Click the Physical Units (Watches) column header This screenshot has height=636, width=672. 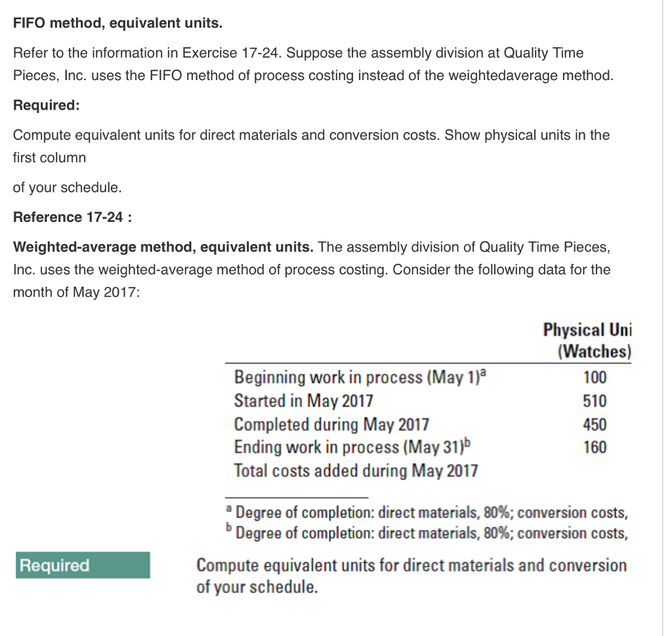pos(587,341)
